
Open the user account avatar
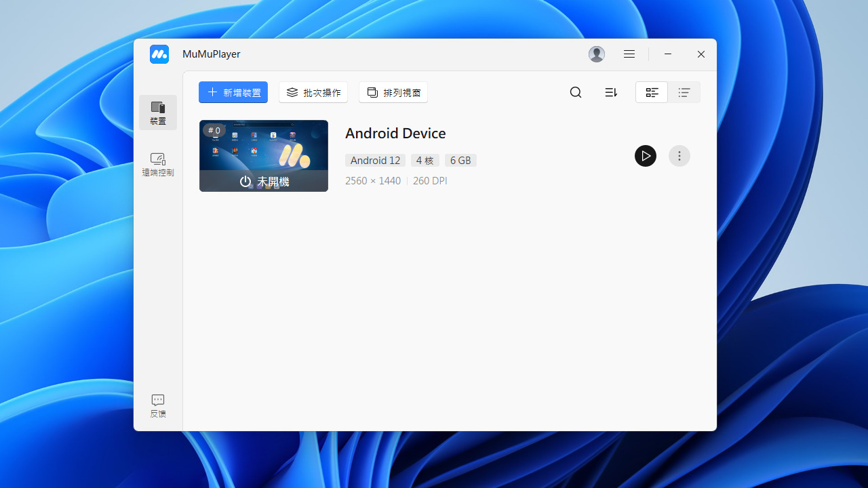pos(597,54)
